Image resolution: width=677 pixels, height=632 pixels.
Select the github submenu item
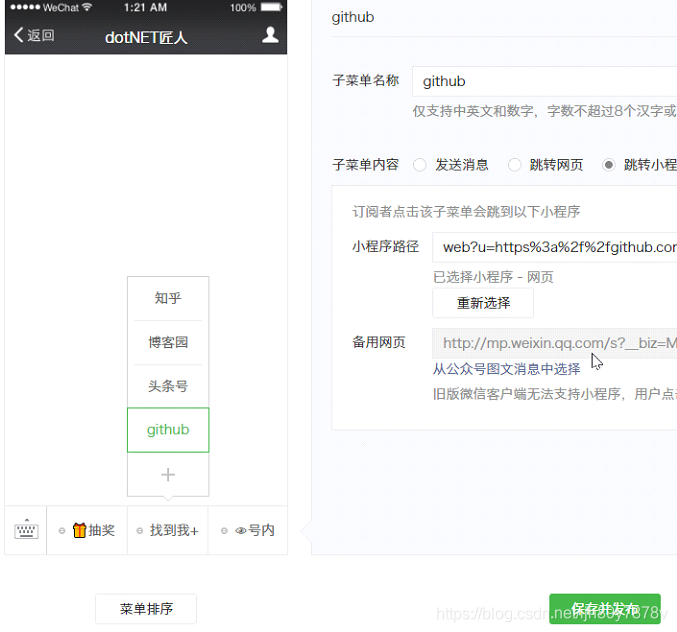click(x=168, y=430)
